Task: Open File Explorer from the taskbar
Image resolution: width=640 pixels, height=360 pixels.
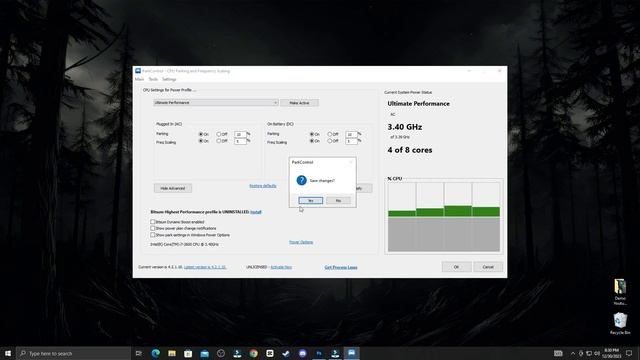Action: click(172, 353)
